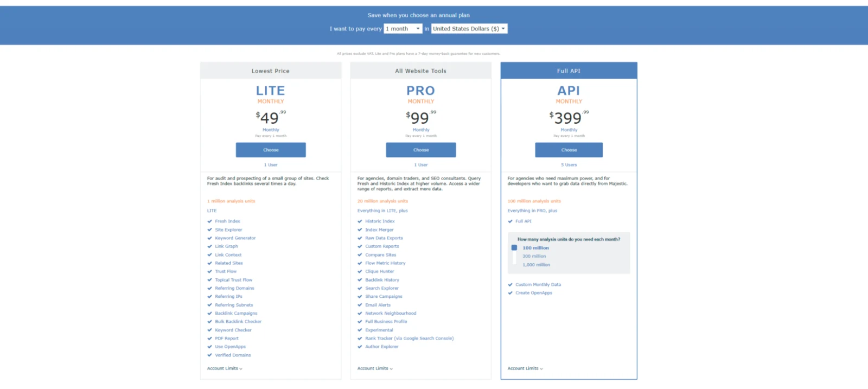This screenshot has width=868, height=389.
Task: Open the Email Alerts link
Action: pyautogui.click(x=378, y=305)
